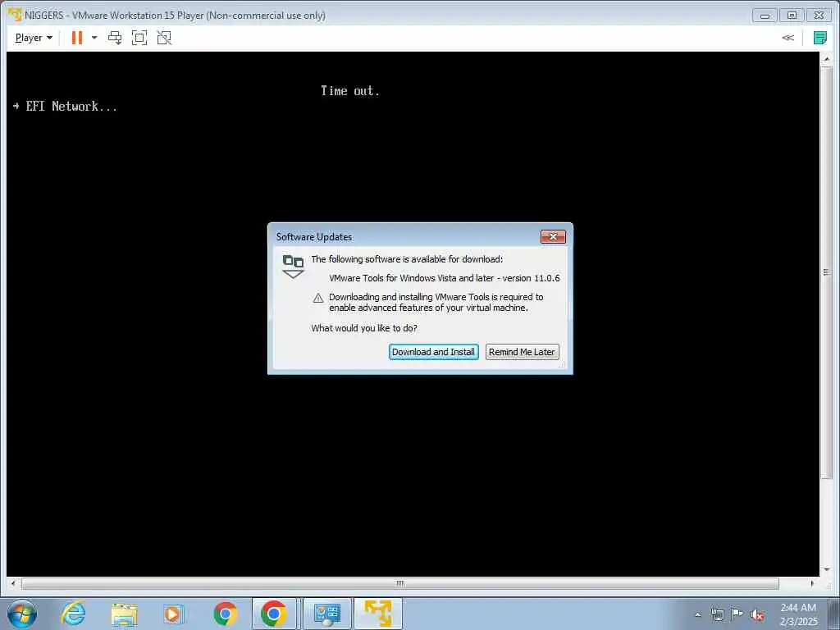The image size is (840, 630).
Task: Collapse the toolbar with the double-chevron icon
Action: click(x=787, y=38)
